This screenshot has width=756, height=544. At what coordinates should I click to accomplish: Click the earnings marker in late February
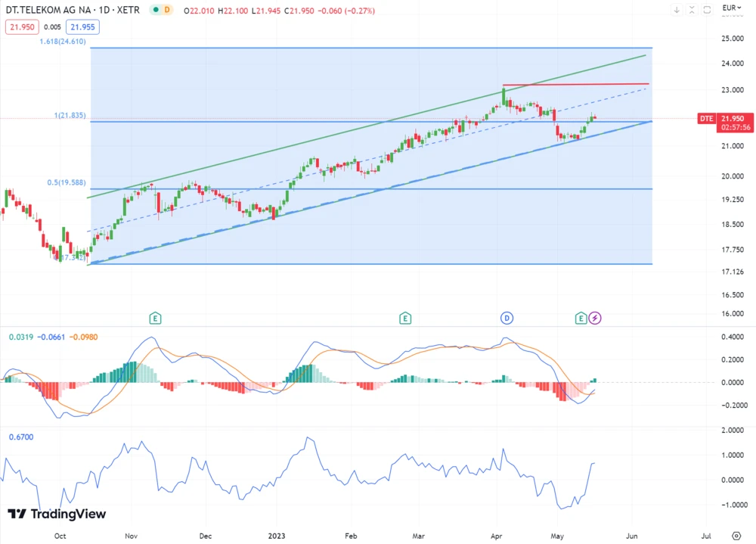coord(406,318)
